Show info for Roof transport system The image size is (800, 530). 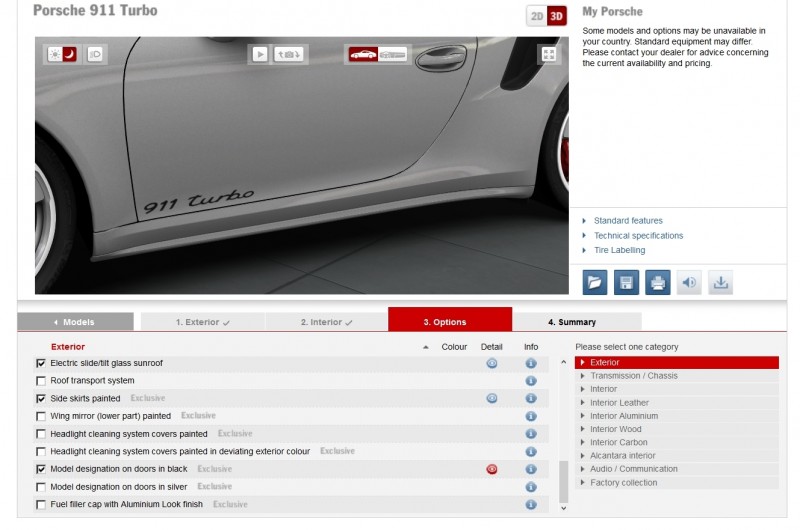pos(531,381)
